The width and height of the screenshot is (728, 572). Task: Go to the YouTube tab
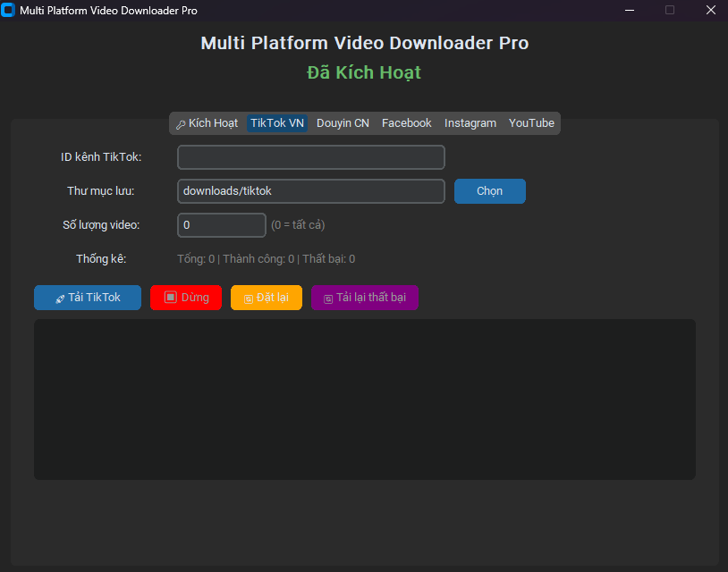click(x=531, y=123)
